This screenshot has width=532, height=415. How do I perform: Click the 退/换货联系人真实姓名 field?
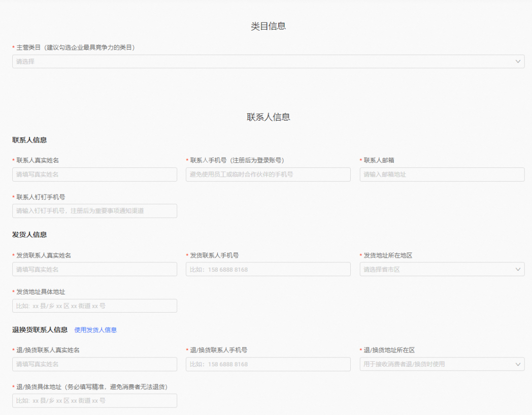(95, 364)
